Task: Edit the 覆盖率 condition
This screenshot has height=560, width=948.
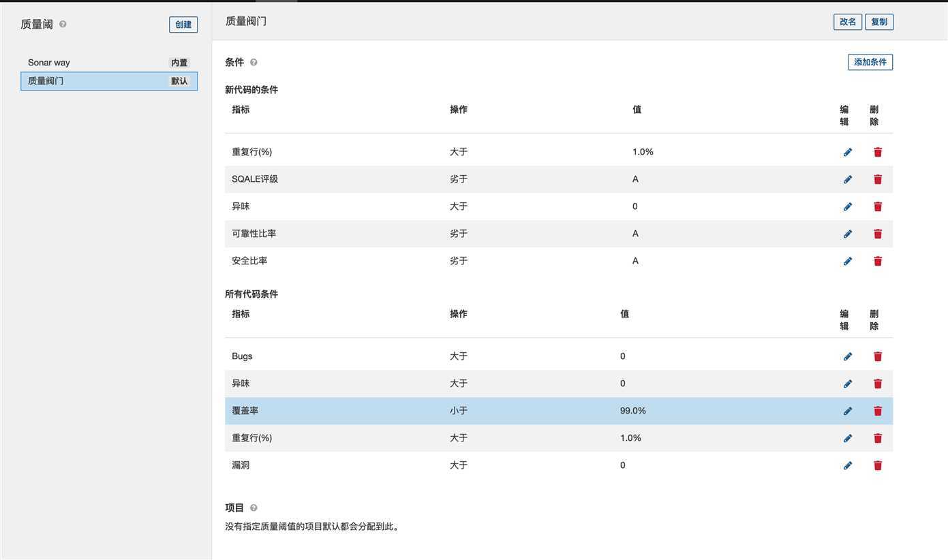Action: click(848, 411)
